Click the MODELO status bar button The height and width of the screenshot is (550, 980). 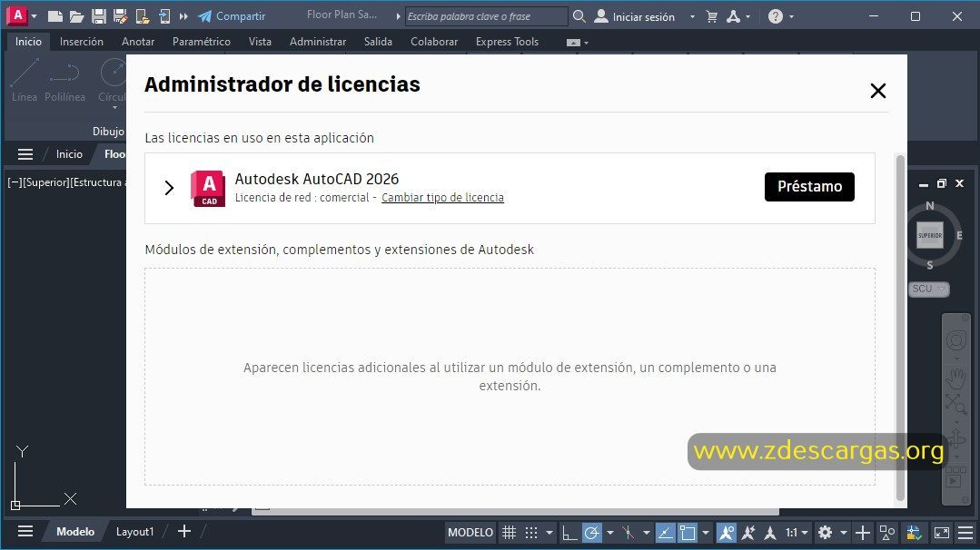[x=470, y=533]
